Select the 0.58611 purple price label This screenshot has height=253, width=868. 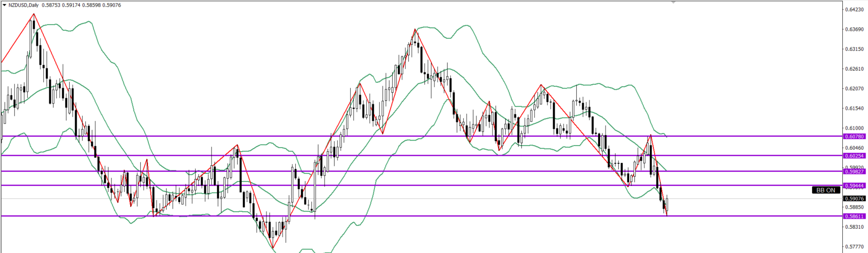(x=854, y=216)
